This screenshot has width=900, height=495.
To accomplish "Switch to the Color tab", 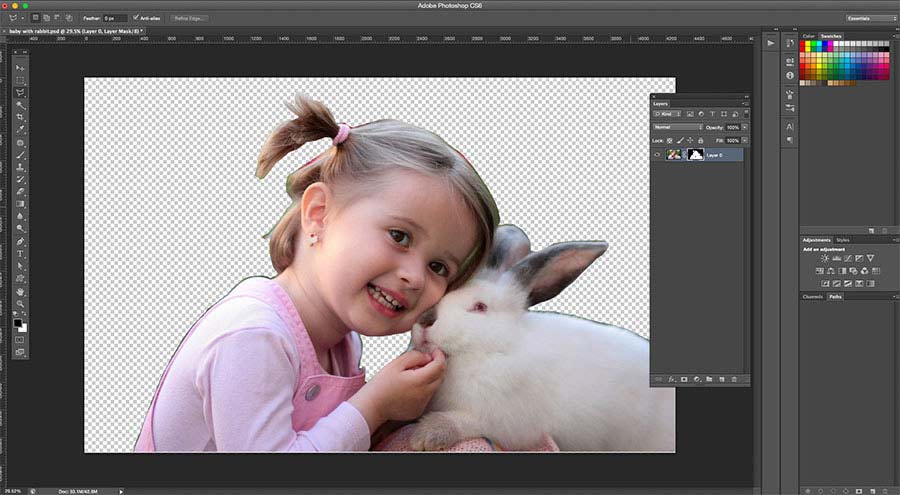I will [x=808, y=36].
